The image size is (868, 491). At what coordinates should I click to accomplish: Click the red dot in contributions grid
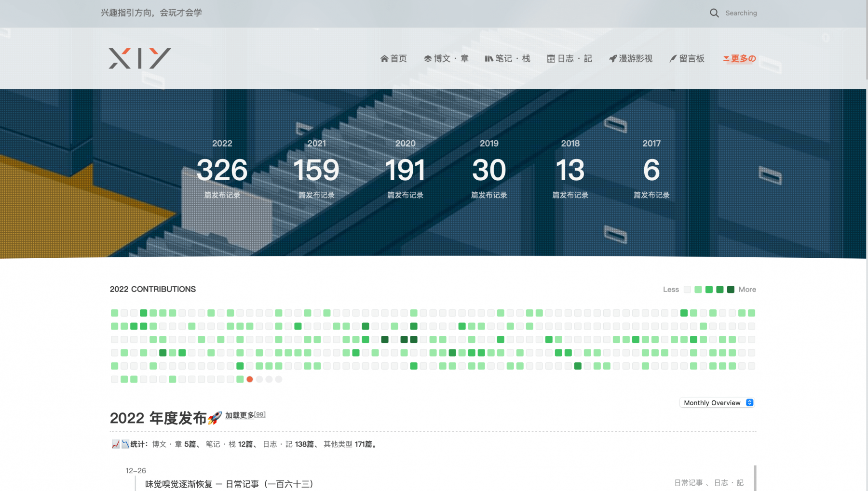pos(250,379)
